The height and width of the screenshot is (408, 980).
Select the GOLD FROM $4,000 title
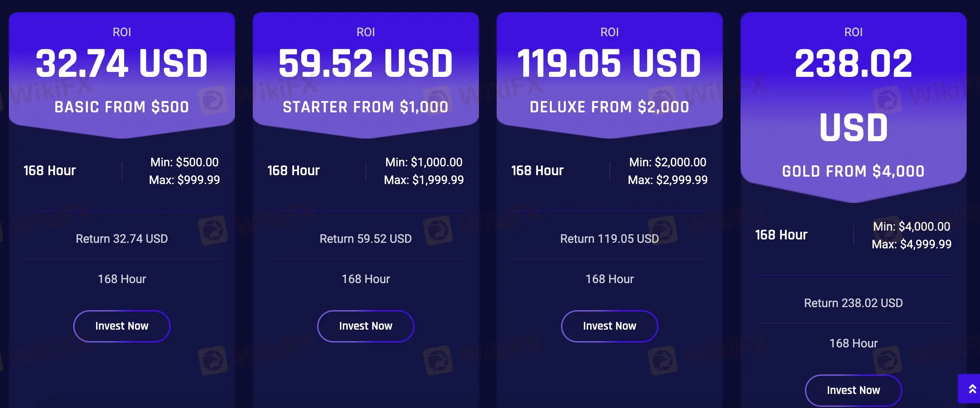point(853,171)
